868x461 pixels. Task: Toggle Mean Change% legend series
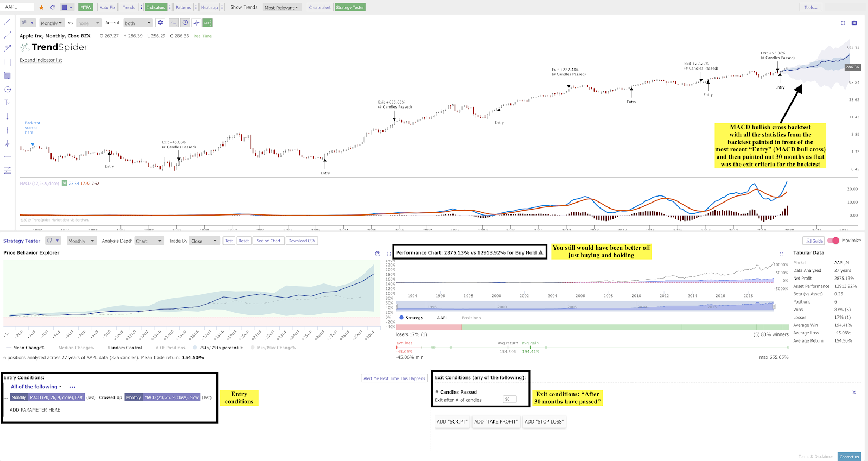coord(25,348)
